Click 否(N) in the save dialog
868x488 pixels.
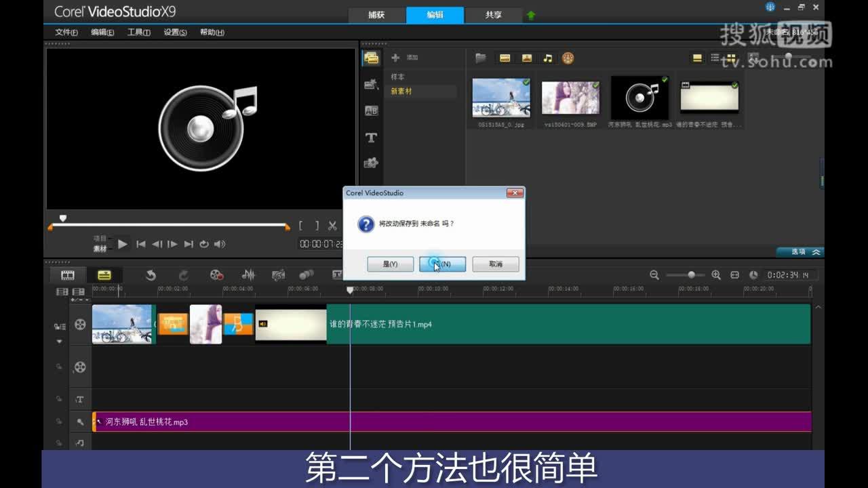click(x=441, y=264)
